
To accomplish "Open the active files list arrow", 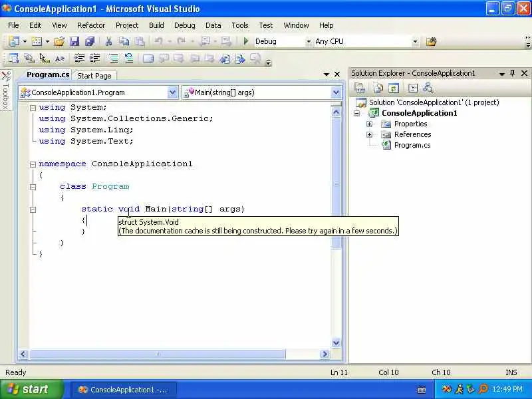I will pyautogui.click(x=327, y=74).
